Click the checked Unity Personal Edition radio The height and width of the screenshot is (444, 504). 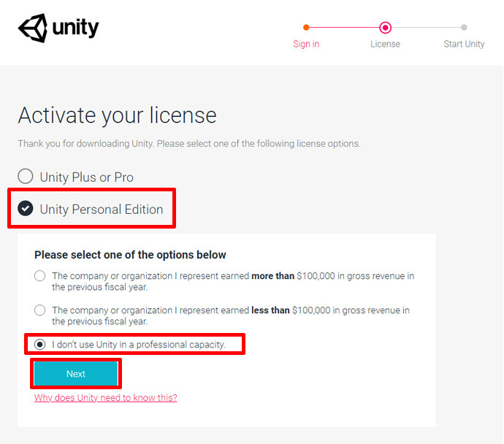pyautogui.click(x=26, y=209)
